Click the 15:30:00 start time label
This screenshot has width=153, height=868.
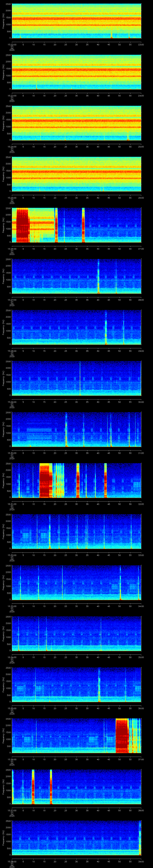pyautogui.click(x=12, y=453)
